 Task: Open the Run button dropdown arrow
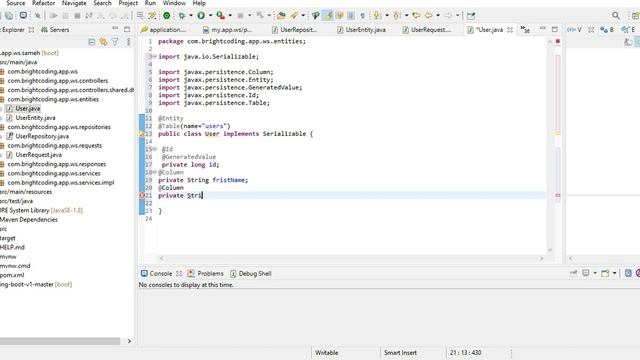pos(210,16)
